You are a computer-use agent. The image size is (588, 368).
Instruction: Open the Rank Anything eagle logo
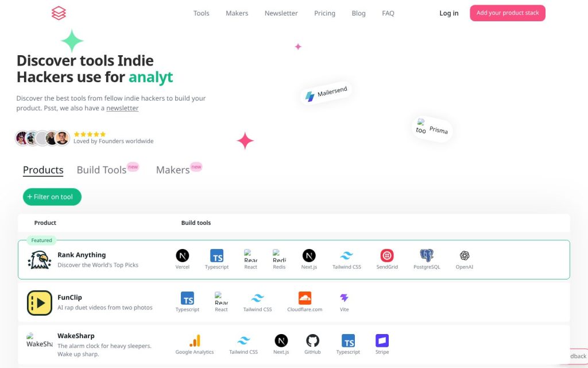click(x=40, y=260)
